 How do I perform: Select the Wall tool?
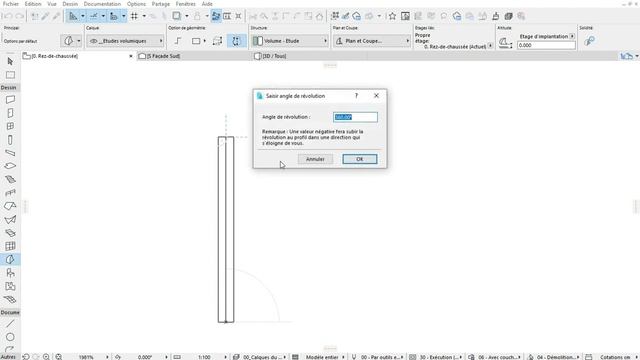[10, 100]
